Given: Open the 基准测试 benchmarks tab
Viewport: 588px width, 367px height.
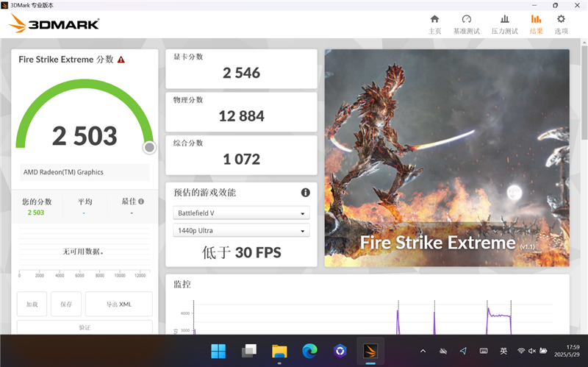Looking at the screenshot, I should click(x=467, y=24).
